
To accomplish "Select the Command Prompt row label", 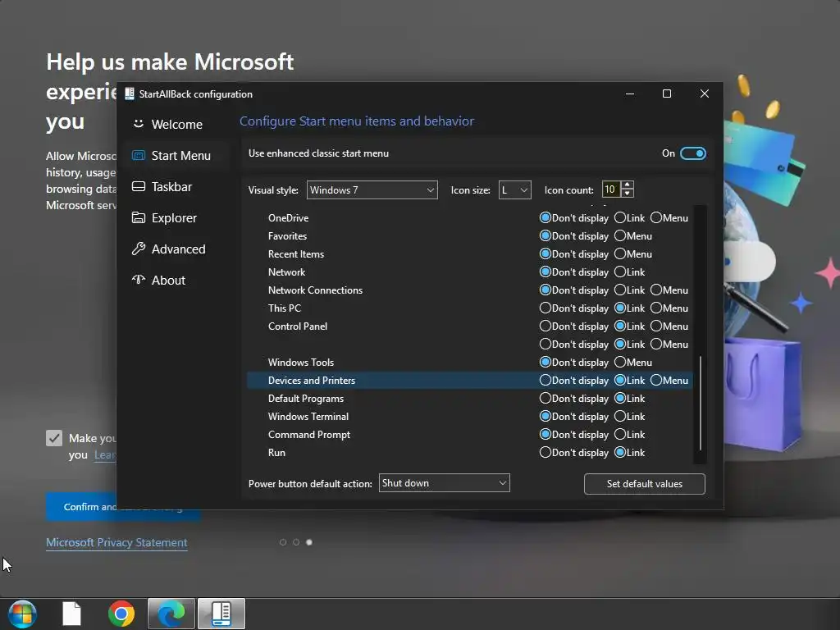I will [309, 435].
